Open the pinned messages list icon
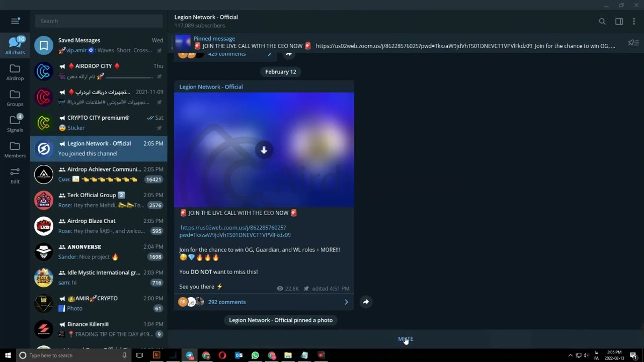 [x=633, y=43]
